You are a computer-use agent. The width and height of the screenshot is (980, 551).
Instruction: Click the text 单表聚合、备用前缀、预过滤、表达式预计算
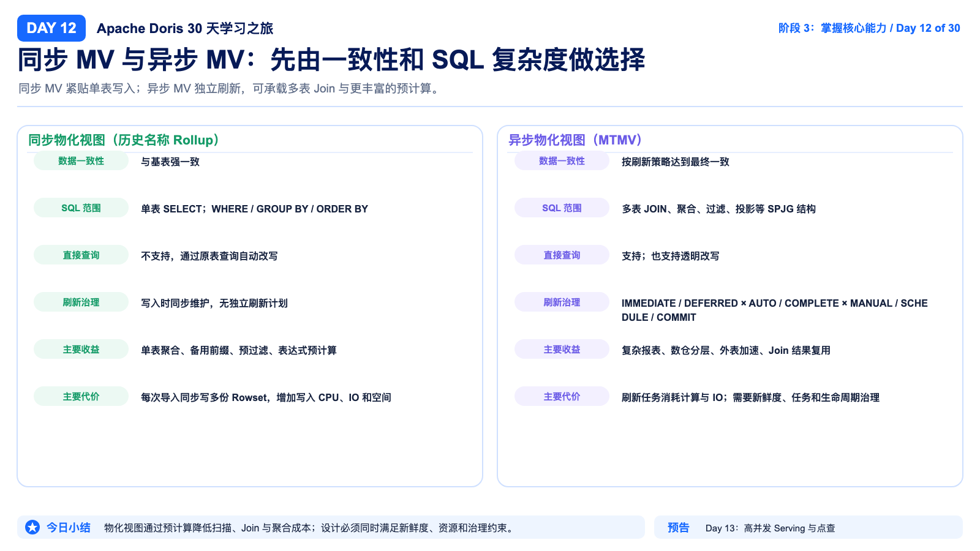coord(239,350)
